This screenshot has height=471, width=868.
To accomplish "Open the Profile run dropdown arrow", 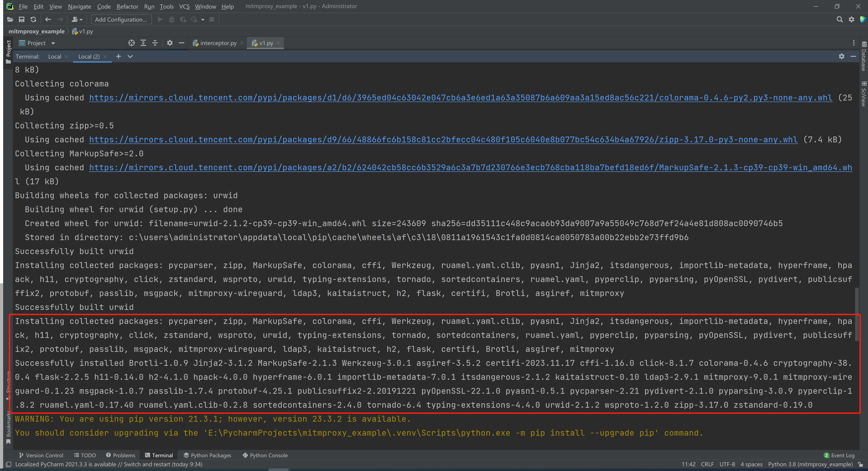I will [203, 20].
